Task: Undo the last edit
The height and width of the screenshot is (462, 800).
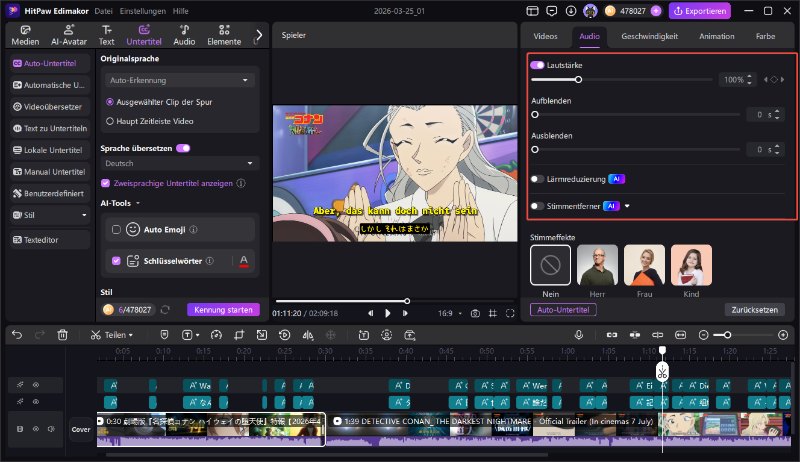Action: click(x=17, y=335)
